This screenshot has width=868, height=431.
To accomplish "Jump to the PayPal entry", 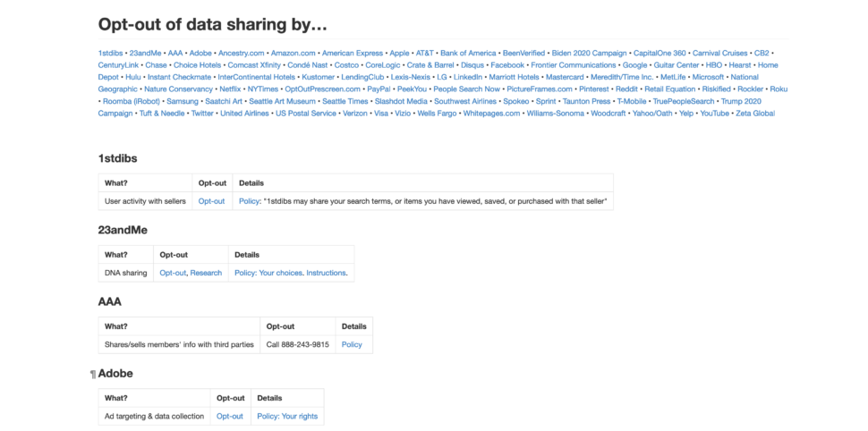I will (x=379, y=89).
